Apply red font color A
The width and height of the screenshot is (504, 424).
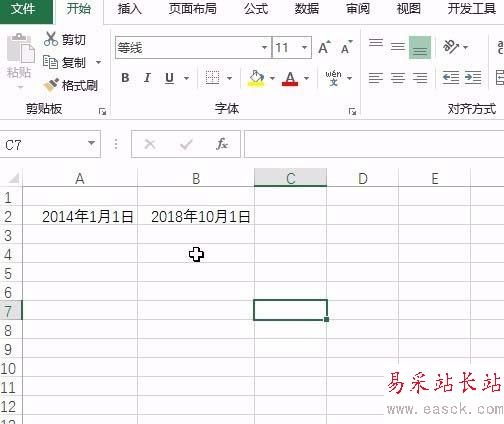290,78
